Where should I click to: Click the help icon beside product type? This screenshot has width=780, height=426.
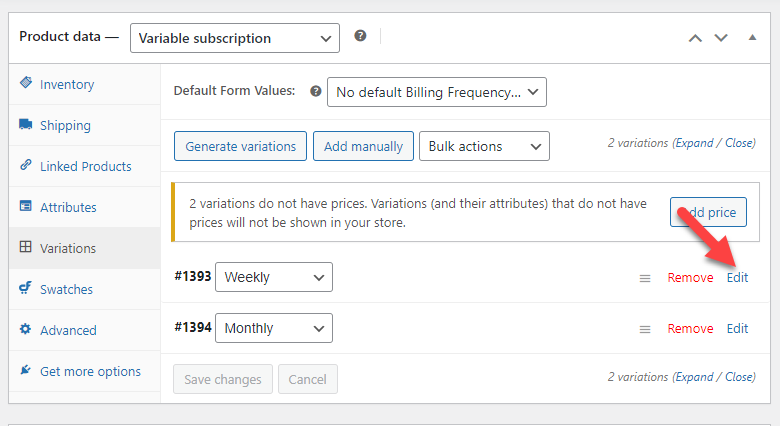click(x=360, y=36)
